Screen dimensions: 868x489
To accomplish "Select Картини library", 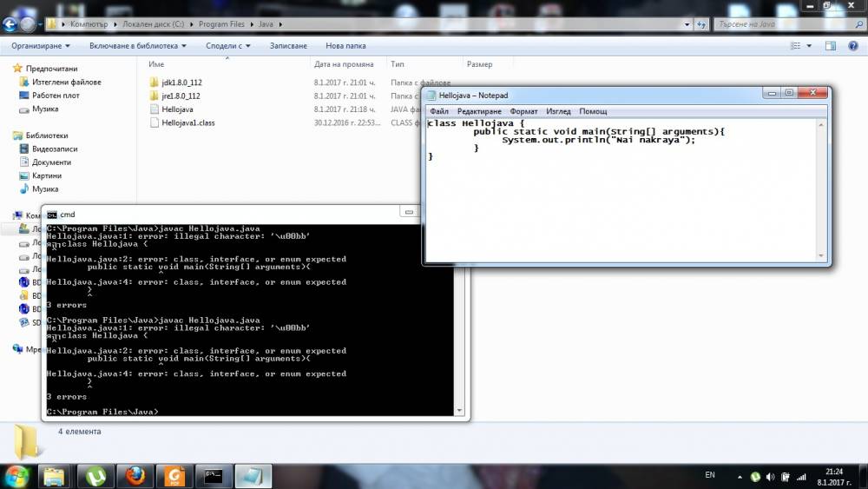I will click(47, 175).
